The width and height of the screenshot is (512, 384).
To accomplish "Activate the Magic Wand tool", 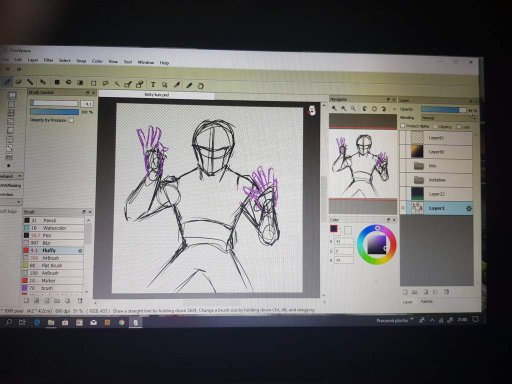I will point(117,84).
